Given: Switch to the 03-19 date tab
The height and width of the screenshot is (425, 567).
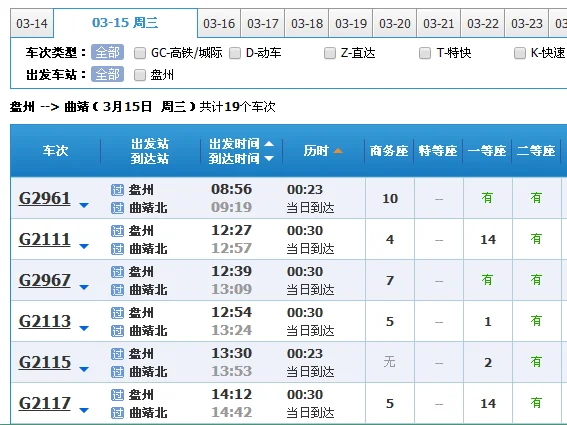Looking at the screenshot, I should click(x=351, y=24).
